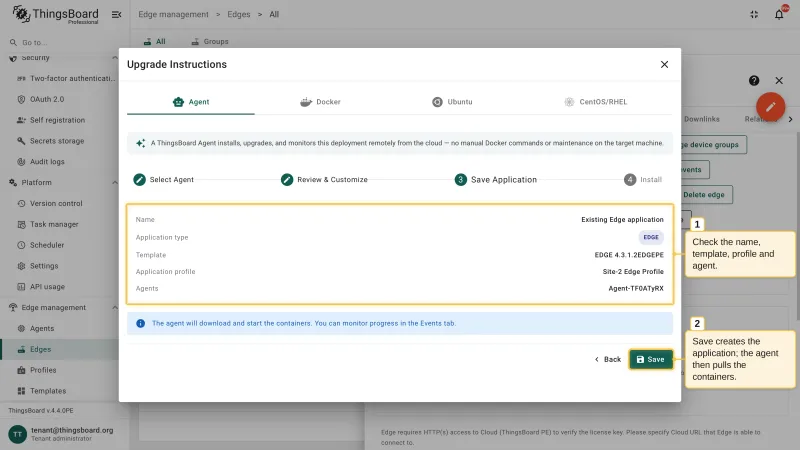The width and height of the screenshot is (800, 450).
Task: Click the ThingsBoard v.4.4.0PE version text
Action: click(x=41, y=411)
